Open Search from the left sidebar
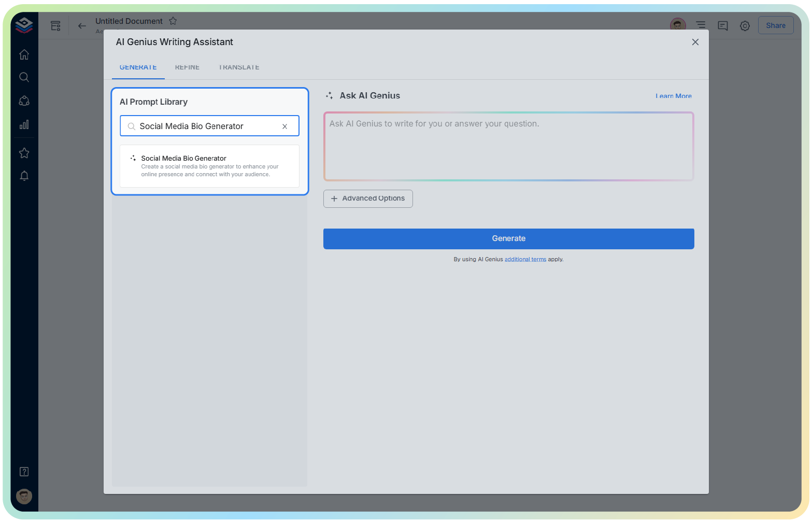The image size is (812, 524). coord(24,77)
